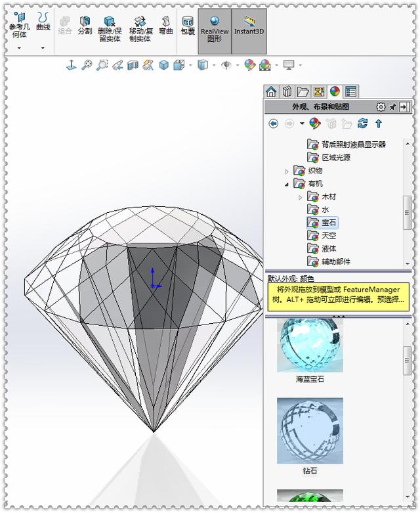The width and height of the screenshot is (420, 513).
Task: Click Display Style cube icon
Action: point(179,65)
